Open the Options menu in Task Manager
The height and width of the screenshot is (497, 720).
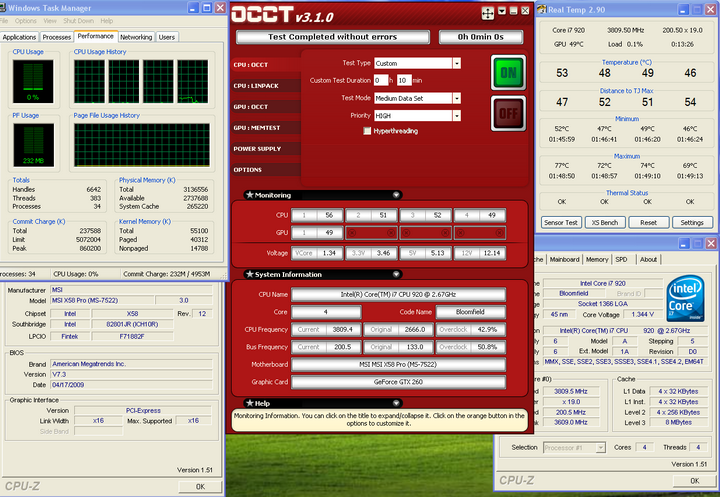pos(25,21)
